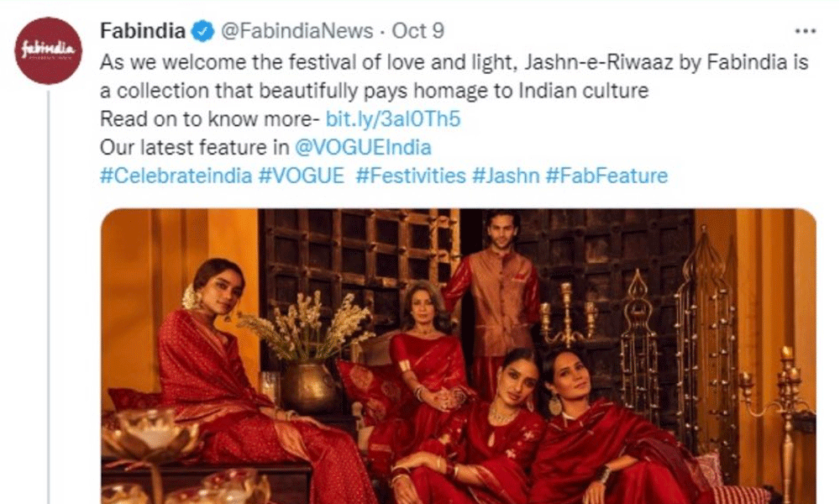Click the #Celebrateindia hashtag
Image resolution: width=840 pixels, height=504 pixels.
click(x=176, y=176)
